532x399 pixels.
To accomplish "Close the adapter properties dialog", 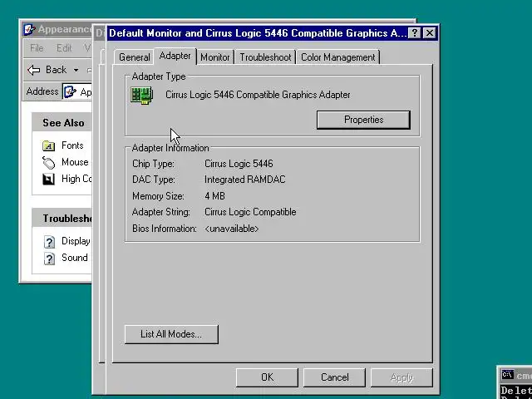I will coord(430,33).
